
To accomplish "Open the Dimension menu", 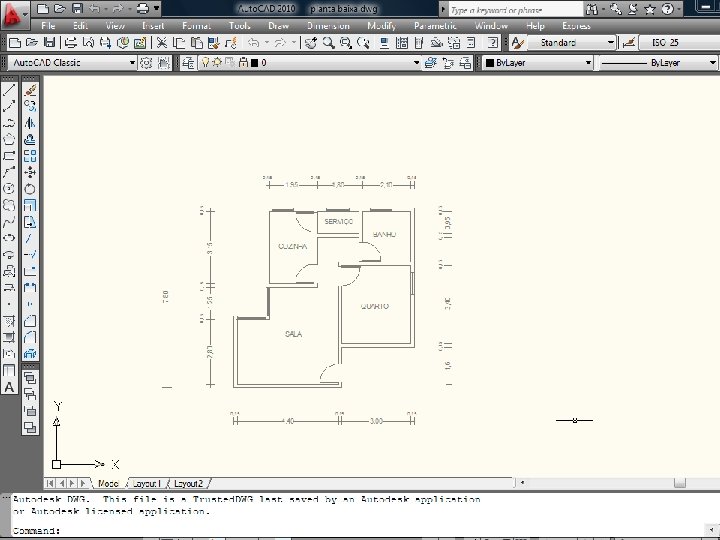I will [328, 26].
